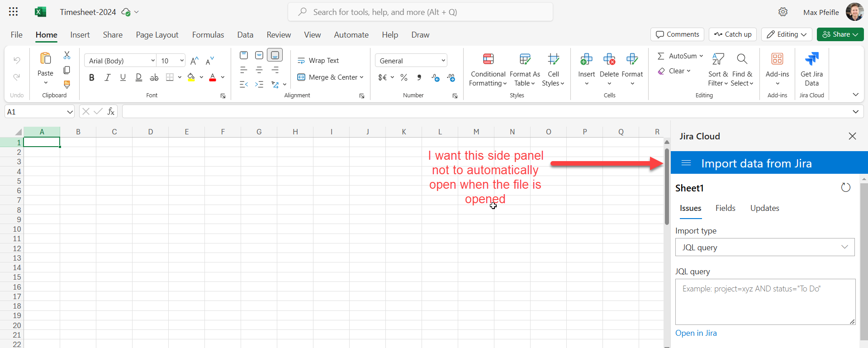Click the percent style icon
This screenshot has width=868, height=348.
pos(404,77)
